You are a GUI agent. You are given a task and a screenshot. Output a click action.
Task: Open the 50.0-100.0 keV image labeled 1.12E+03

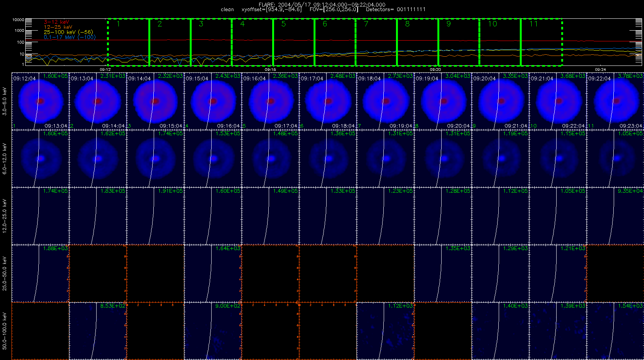(x=385, y=331)
